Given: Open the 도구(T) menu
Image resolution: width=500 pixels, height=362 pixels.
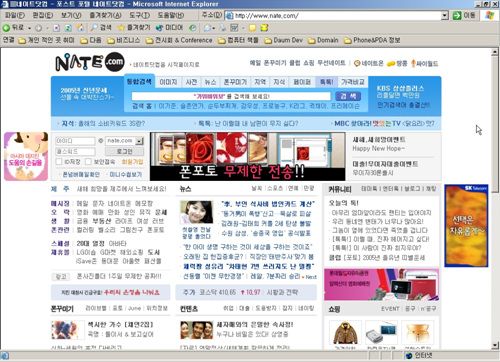Looking at the screenshot, I should [x=139, y=15].
